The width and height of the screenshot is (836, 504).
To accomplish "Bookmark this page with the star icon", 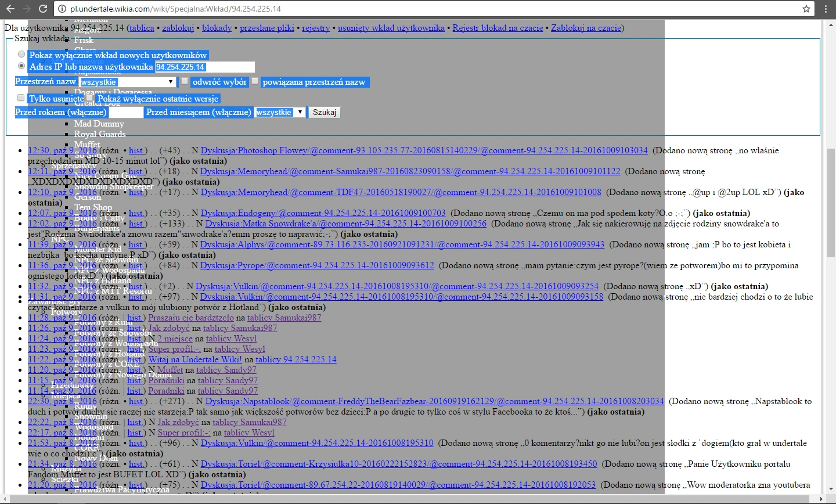I will point(806,9).
